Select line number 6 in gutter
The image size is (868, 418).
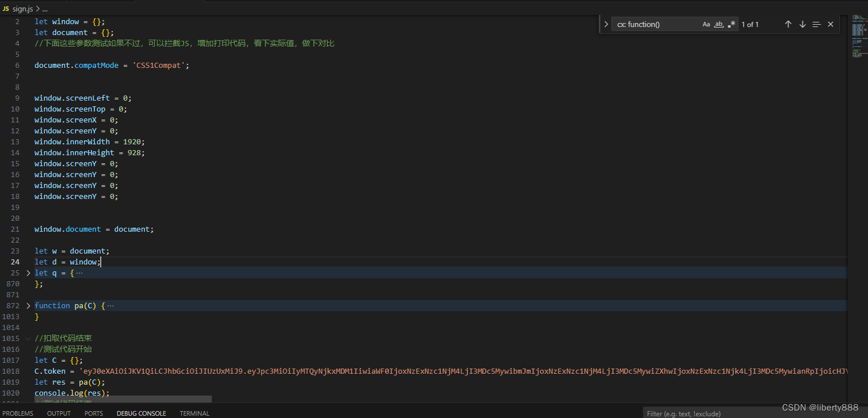tap(17, 66)
